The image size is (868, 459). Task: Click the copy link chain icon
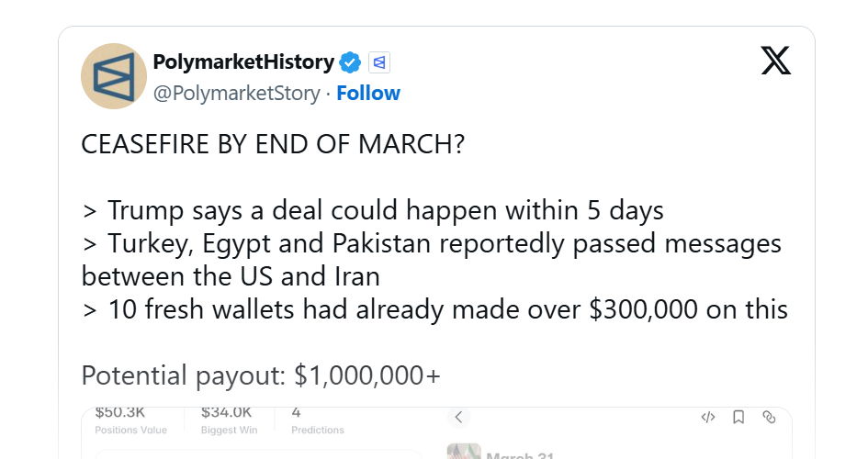click(x=769, y=417)
